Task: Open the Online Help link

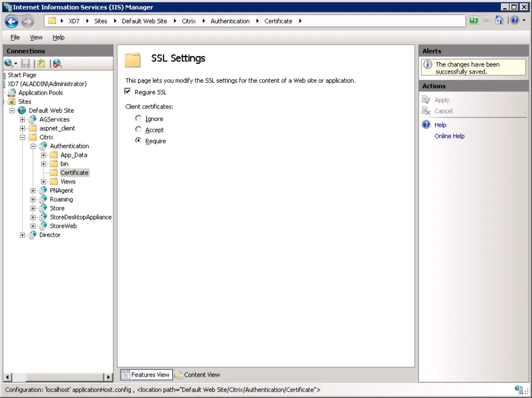Action: tap(449, 136)
